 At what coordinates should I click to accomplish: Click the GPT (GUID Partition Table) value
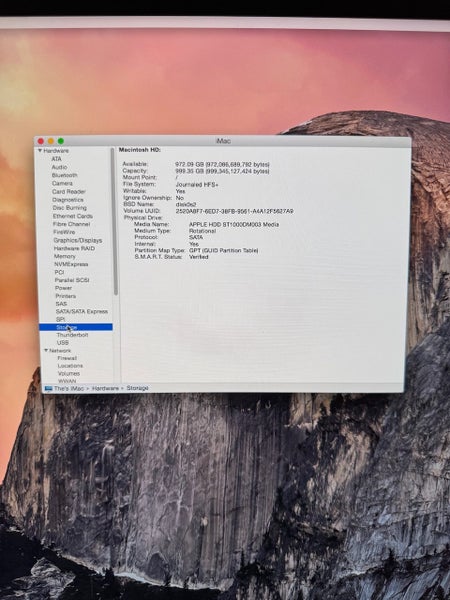pos(223,251)
